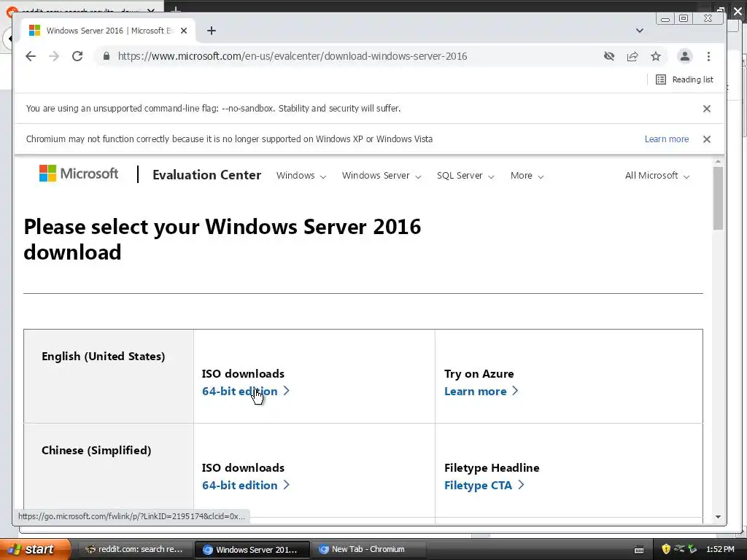Switch to Windows Server 201... taskbar item
Viewport: 747px width, 560px height.
(252, 549)
